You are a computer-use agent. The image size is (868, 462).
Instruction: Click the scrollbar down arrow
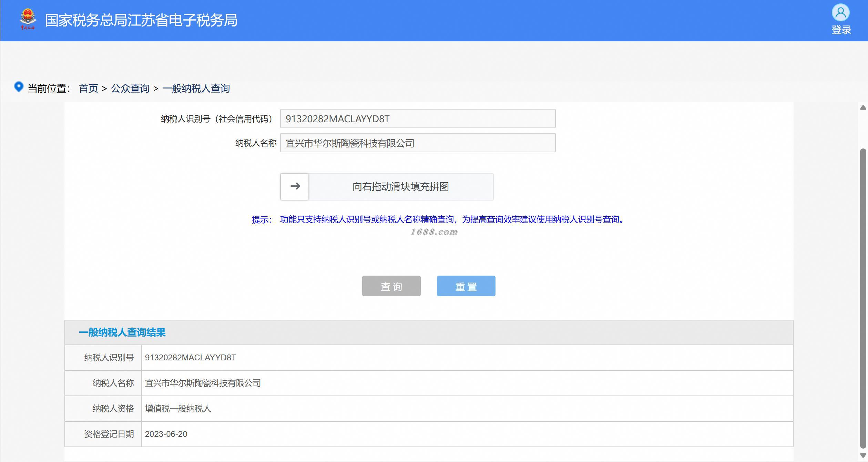click(x=863, y=455)
